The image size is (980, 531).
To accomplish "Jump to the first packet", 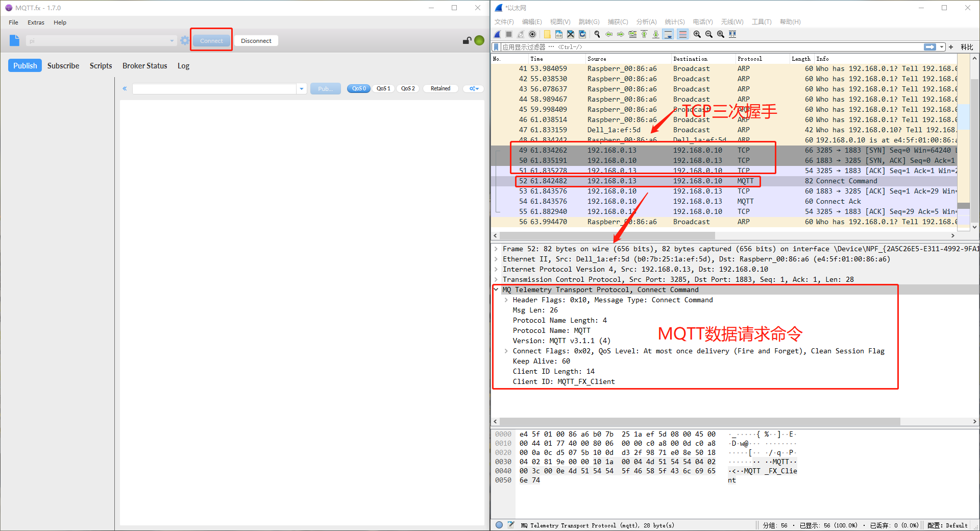I will pyautogui.click(x=644, y=34).
